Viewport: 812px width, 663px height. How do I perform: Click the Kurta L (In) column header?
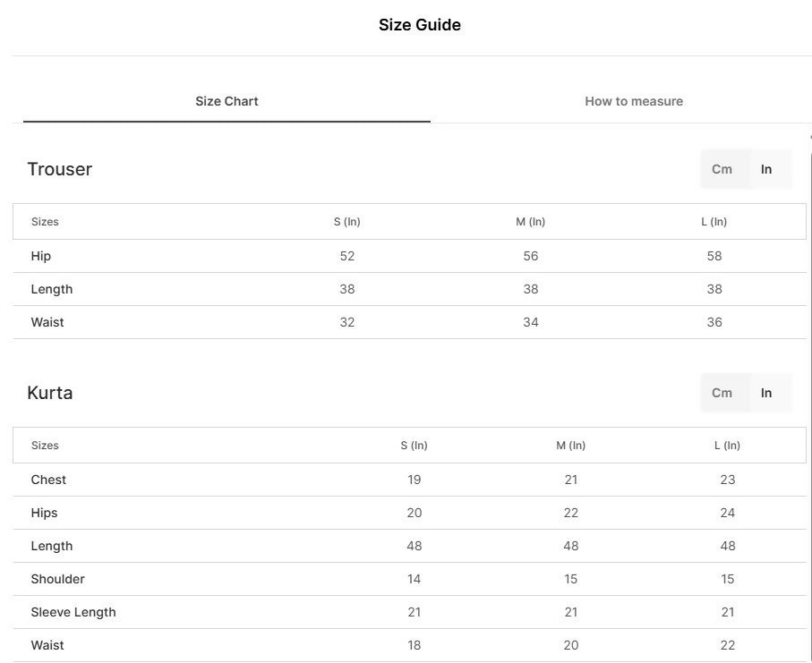727,445
